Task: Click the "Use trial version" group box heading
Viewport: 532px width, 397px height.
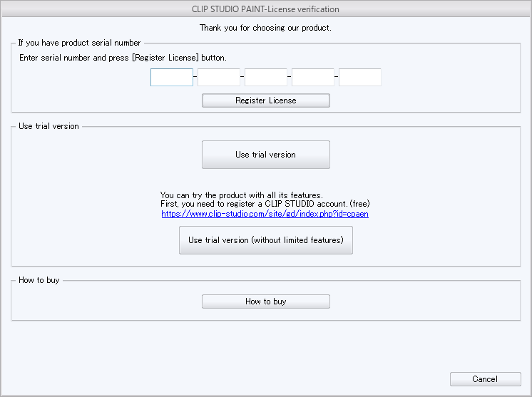Action: pyautogui.click(x=48, y=126)
